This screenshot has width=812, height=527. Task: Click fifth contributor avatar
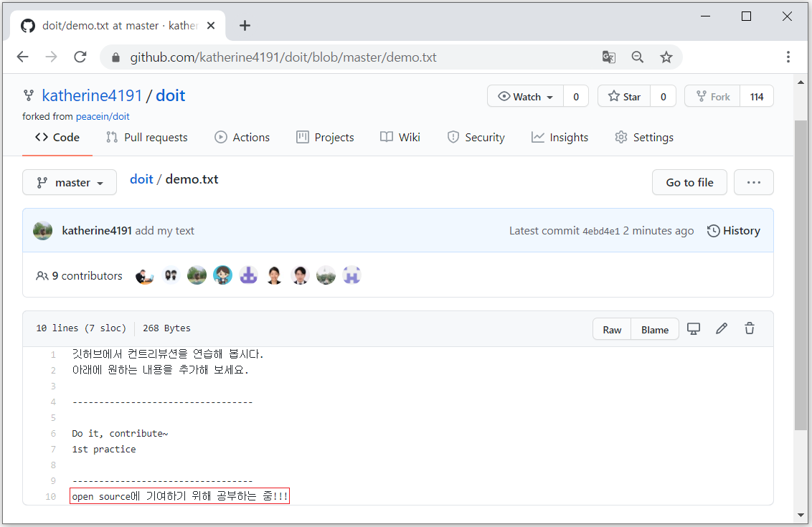(249, 276)
